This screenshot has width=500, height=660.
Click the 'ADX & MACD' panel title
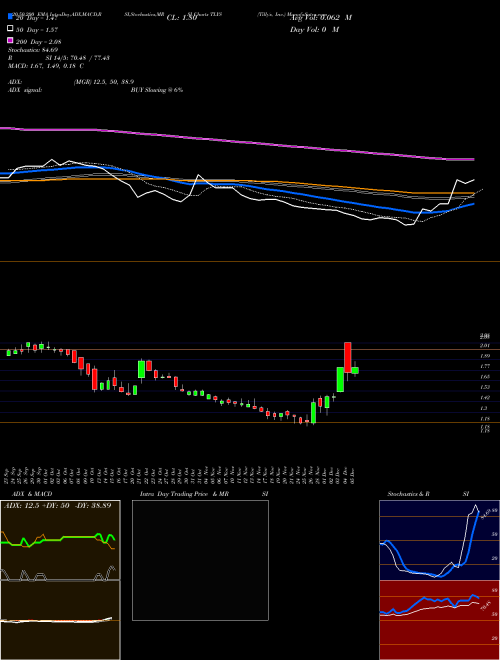(x=32, y=494)
